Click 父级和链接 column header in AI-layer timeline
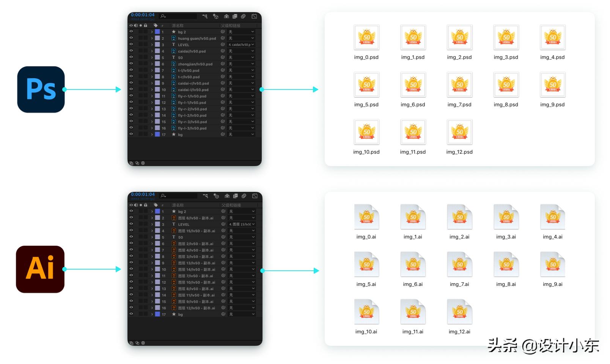 (x=231, y=205)
